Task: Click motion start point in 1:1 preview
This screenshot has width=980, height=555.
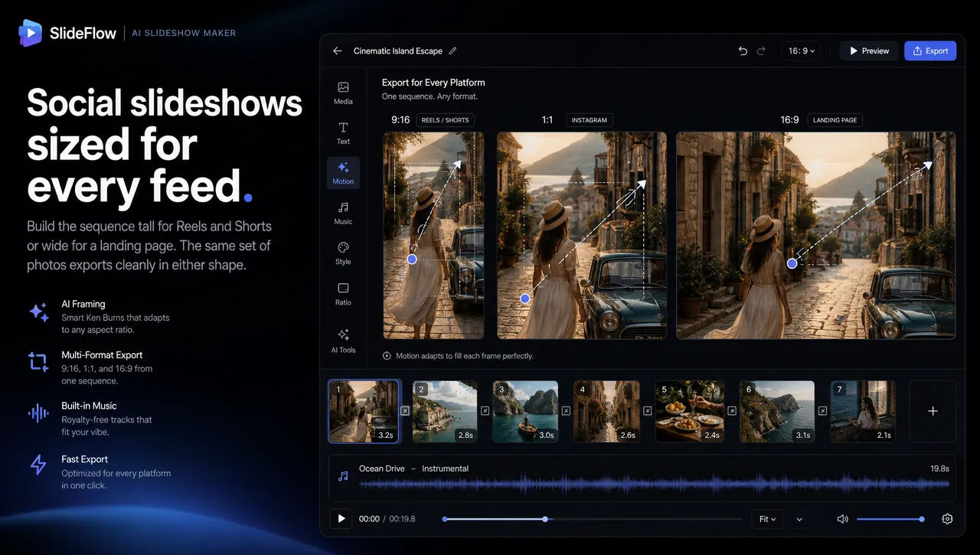Action: click(x=524, y=299)
